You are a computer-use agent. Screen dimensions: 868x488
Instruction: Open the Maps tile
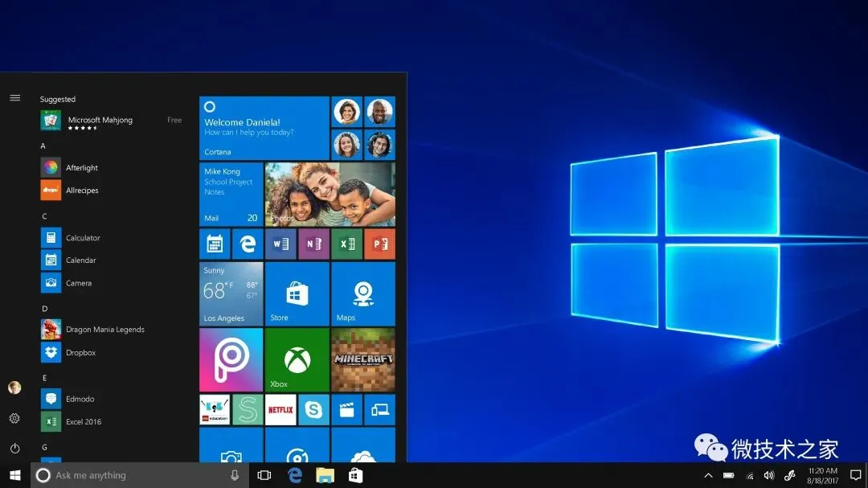[x=362, y=293]
